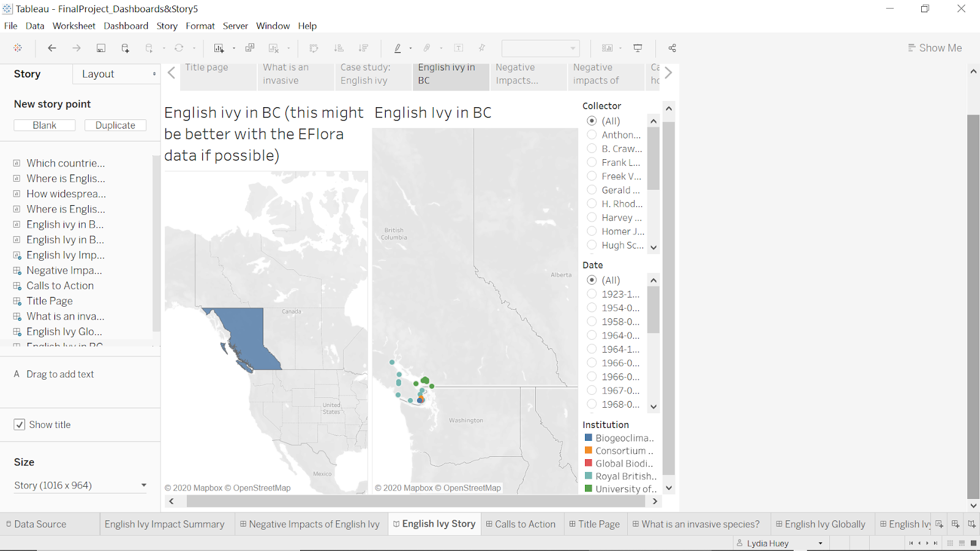This screenshot has height=551, width=980.
Task: Click the Pause Auto Updates icon
Action: (149, 48)
